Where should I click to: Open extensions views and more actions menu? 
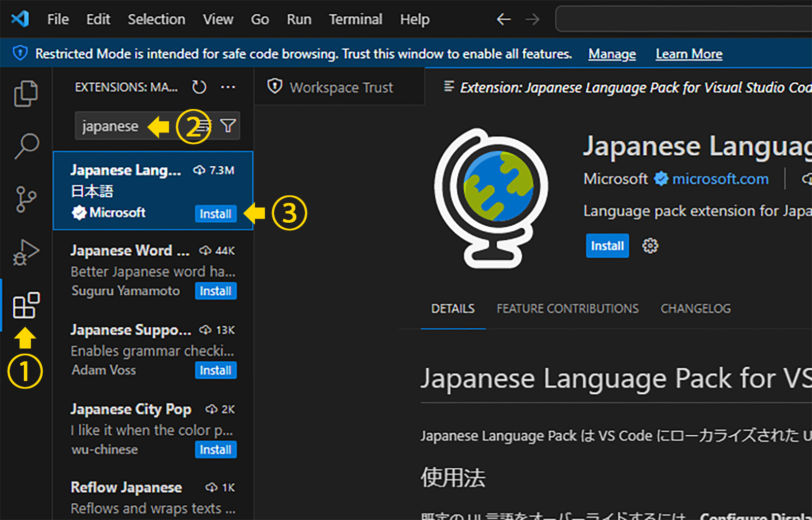pos(228,87)
